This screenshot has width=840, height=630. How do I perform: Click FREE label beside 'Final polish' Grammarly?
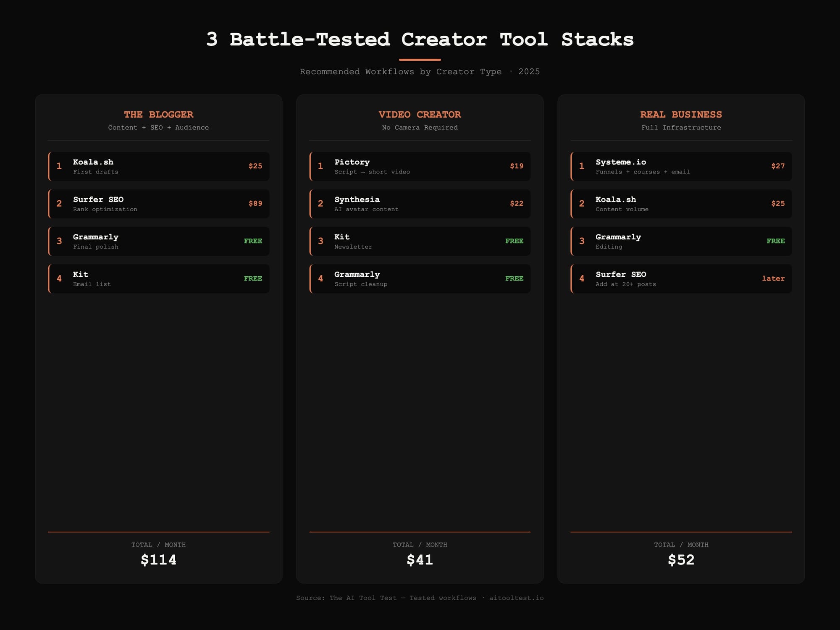[x=253, y=241]
